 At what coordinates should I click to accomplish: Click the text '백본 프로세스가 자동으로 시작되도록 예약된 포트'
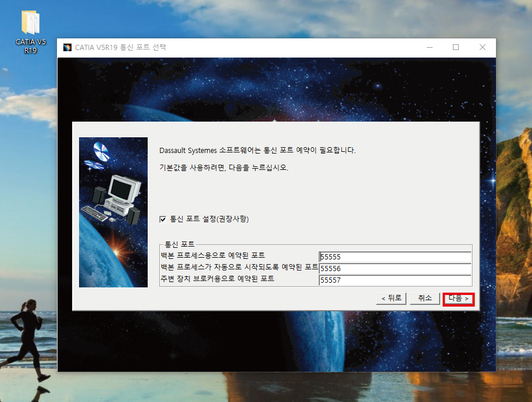(239, 267)
